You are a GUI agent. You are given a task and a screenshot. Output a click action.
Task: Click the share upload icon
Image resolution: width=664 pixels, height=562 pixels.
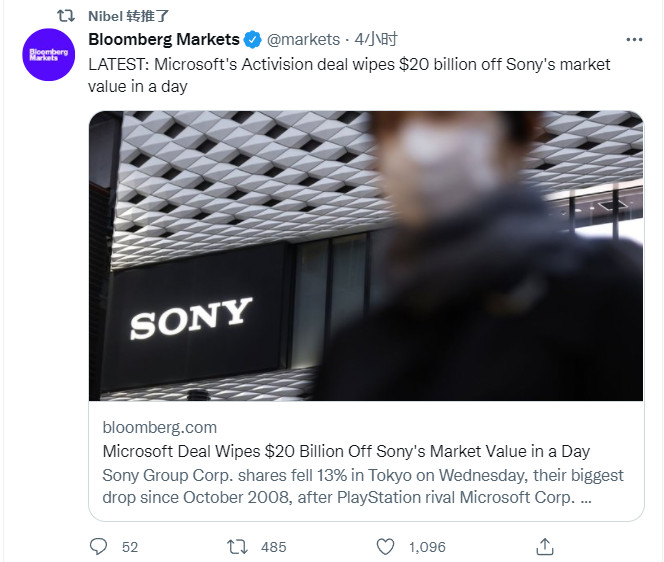tap(545, 546)
